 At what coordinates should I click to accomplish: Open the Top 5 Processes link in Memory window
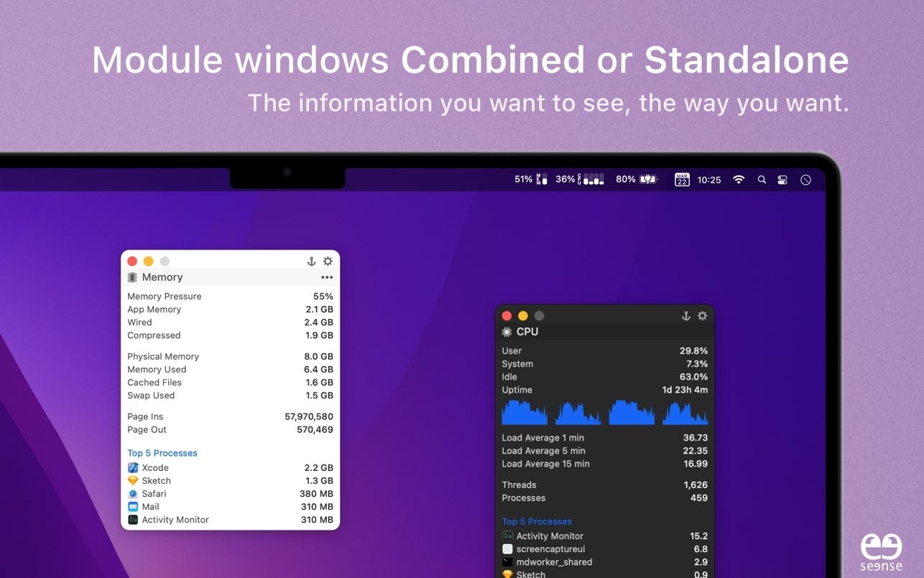coord(162,453)
